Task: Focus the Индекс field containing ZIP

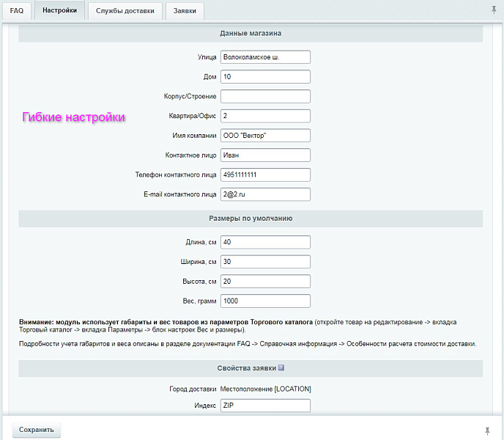Action: [x=265, y=406]
